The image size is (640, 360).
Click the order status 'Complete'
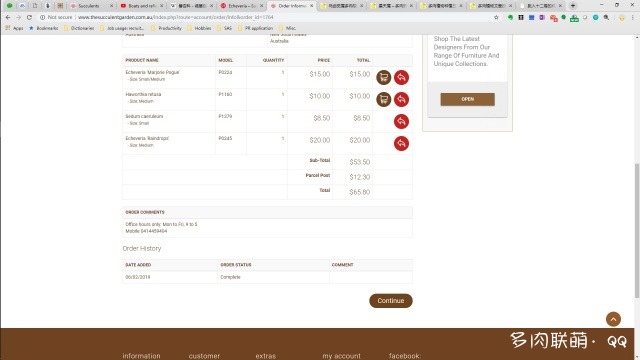[x=230, y=277]
